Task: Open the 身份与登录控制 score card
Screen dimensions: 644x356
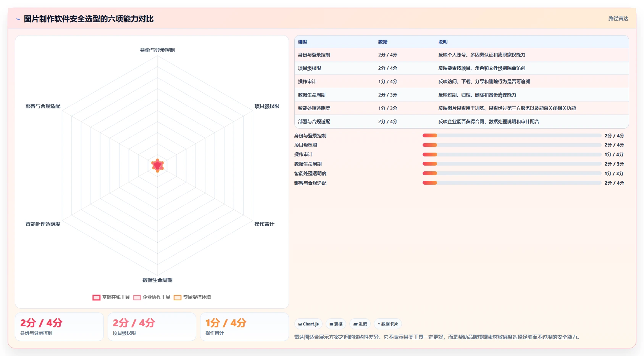Action: click(59, 327)
